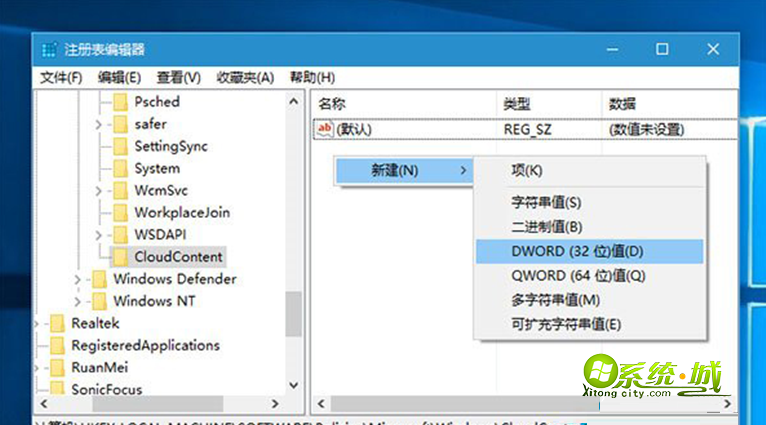Screen dimensions: 766x425
Task: Select the CloudContent key
Action: pos(178,257)
